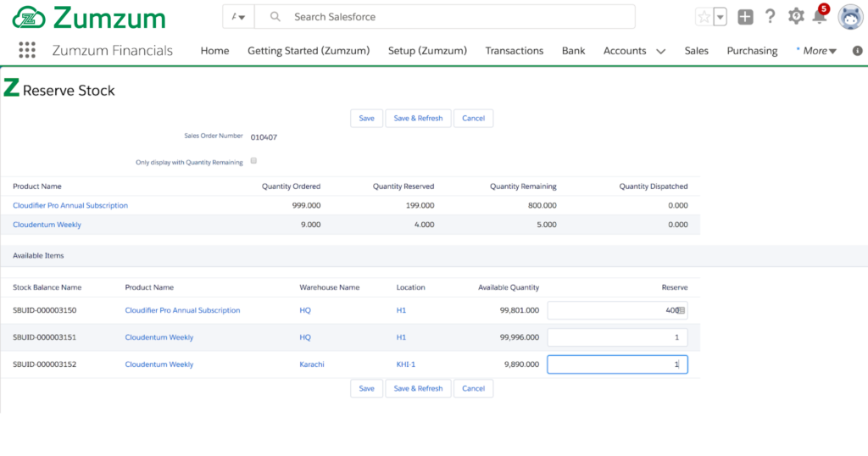Viewport: 868px width, 456px height.
Task: Open Getting Started (Zumzum) tab
Action: coord(309,50)
